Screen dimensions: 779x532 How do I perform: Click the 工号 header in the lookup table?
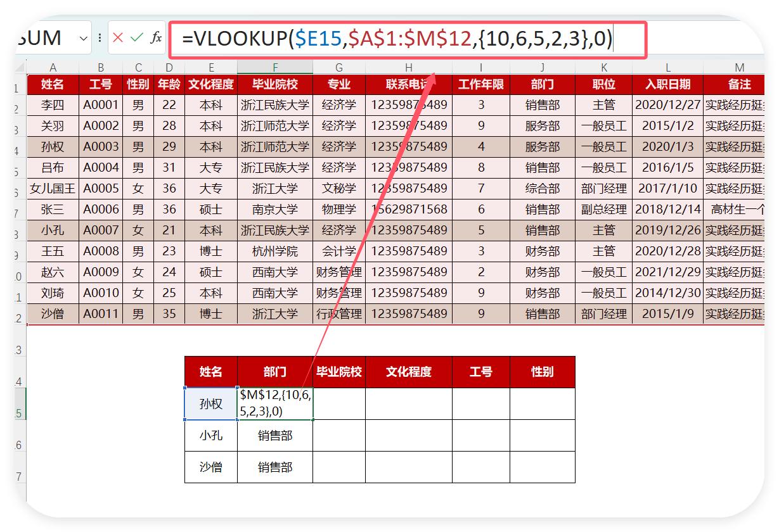[x=481, y=372]
